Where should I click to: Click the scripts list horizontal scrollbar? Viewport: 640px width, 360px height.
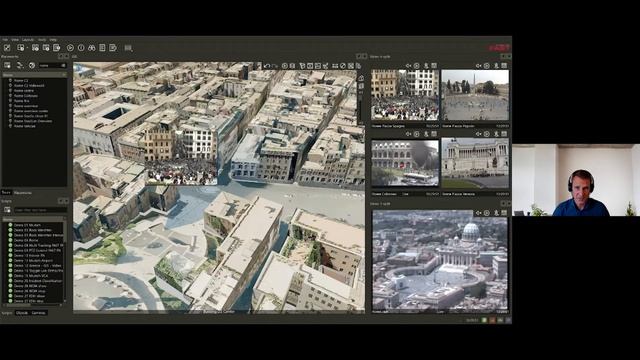pos(33,305)
